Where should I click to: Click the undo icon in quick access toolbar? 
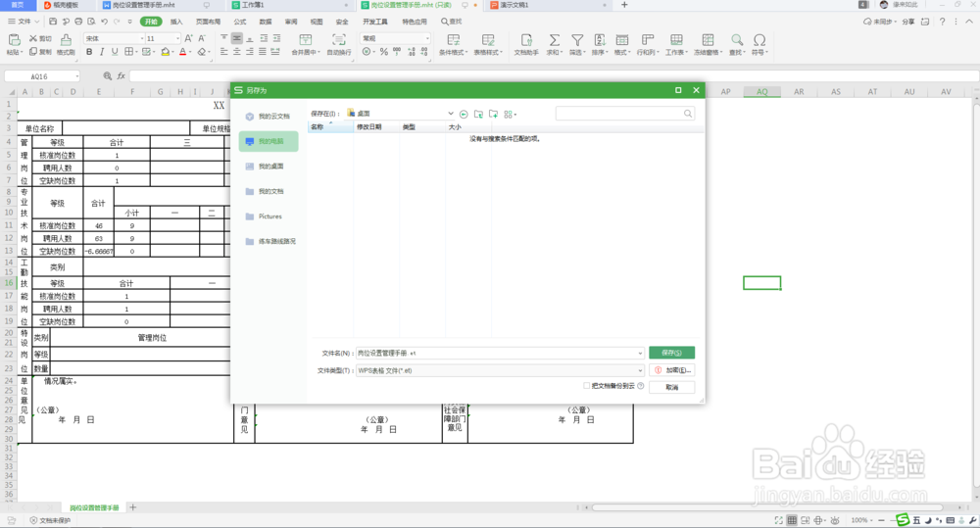(105, 22)
